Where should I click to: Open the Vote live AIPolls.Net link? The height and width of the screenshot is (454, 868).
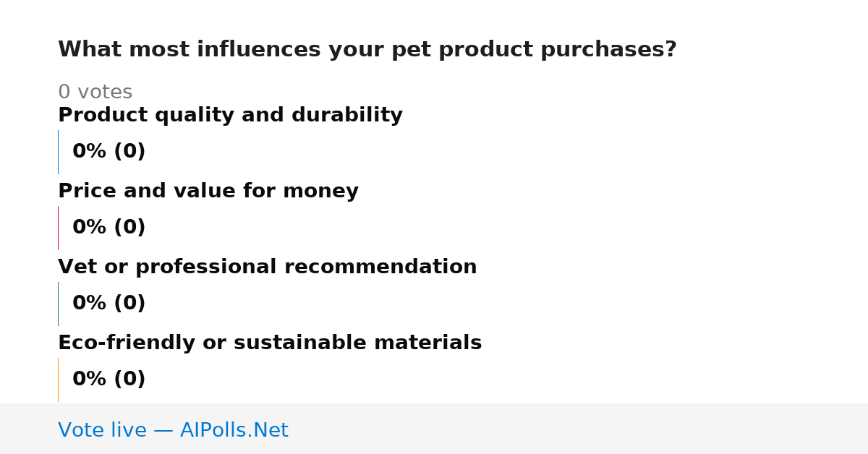[173, 431]
